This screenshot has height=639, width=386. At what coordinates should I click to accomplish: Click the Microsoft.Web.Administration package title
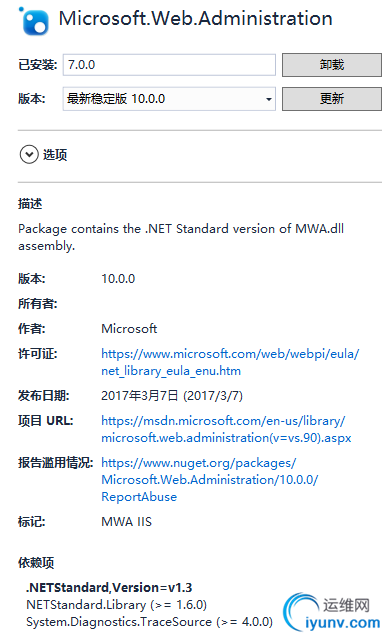tap(196, 19)
